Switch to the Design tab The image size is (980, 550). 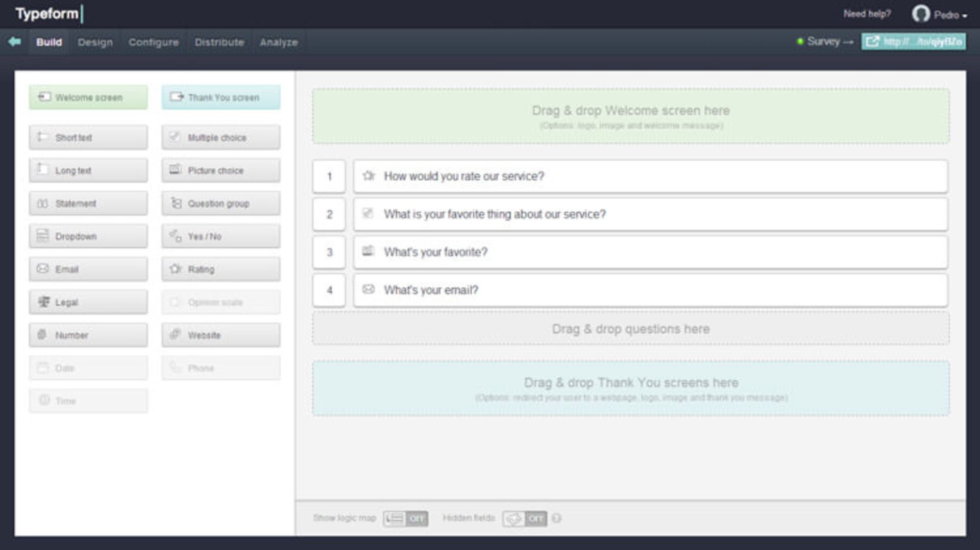point(95,42)
